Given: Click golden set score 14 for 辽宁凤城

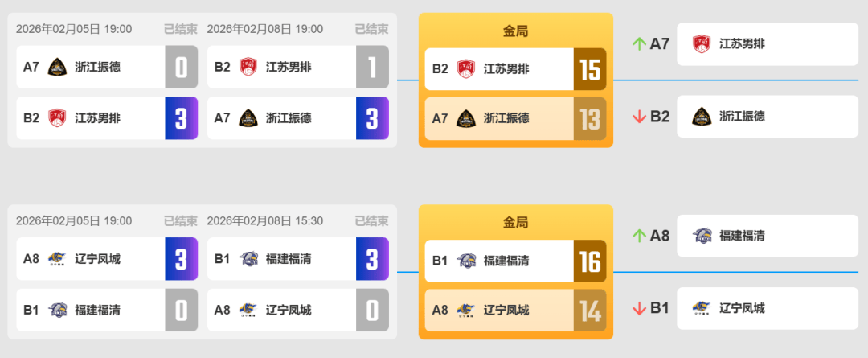Looking at the screenshot, I should click(589, 311).
